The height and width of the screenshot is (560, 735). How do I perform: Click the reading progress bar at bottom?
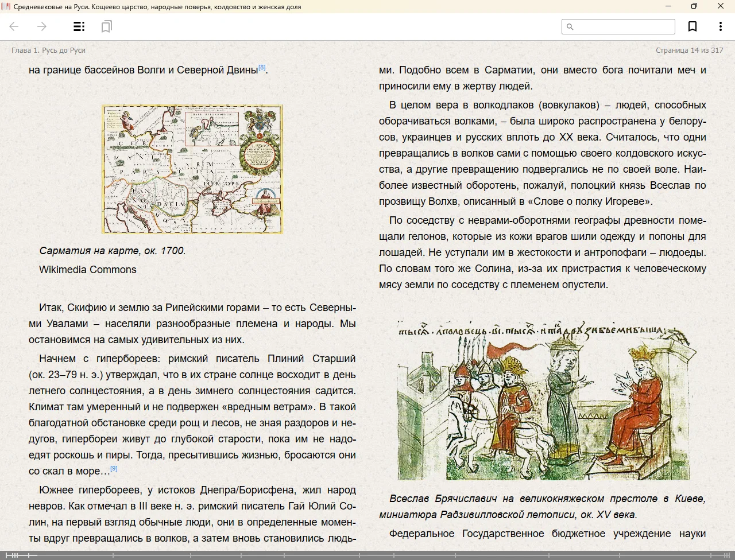[367, 555]
